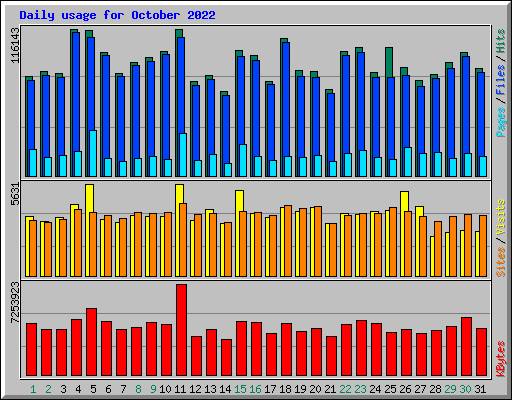Click day 11 on the x-axis

(180, 389)
